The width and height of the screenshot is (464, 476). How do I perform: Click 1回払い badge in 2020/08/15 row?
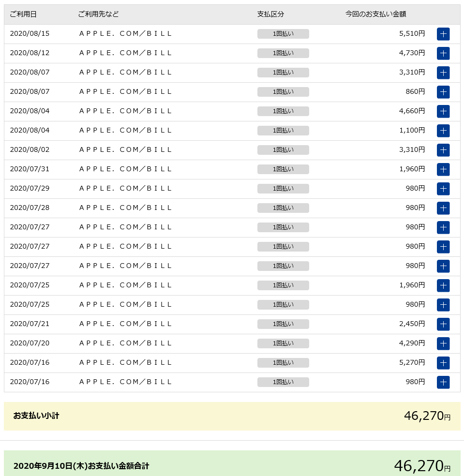click(x=283, y=34)
